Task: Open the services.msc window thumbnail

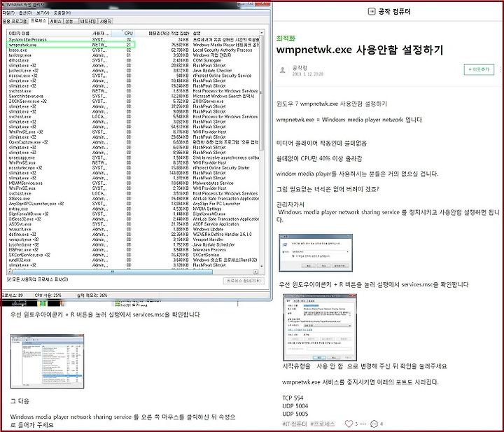Action: pyautogui.click(x=48, y=361)
